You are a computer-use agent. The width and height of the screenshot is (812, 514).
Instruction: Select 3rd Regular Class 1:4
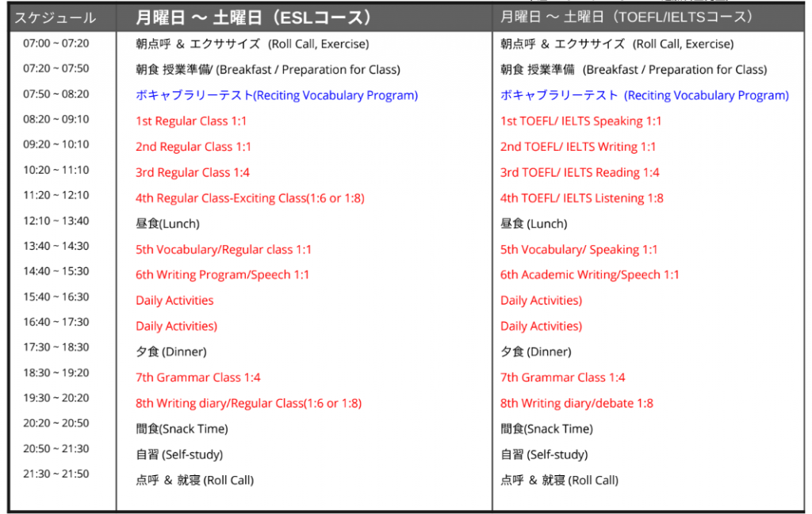193,173
